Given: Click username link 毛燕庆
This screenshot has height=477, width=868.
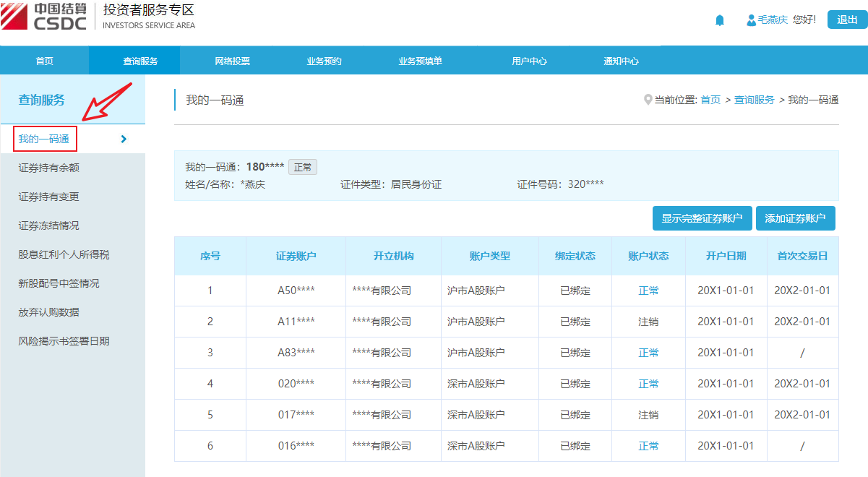Looking at the screenshot, I should (x=772, y=20).
